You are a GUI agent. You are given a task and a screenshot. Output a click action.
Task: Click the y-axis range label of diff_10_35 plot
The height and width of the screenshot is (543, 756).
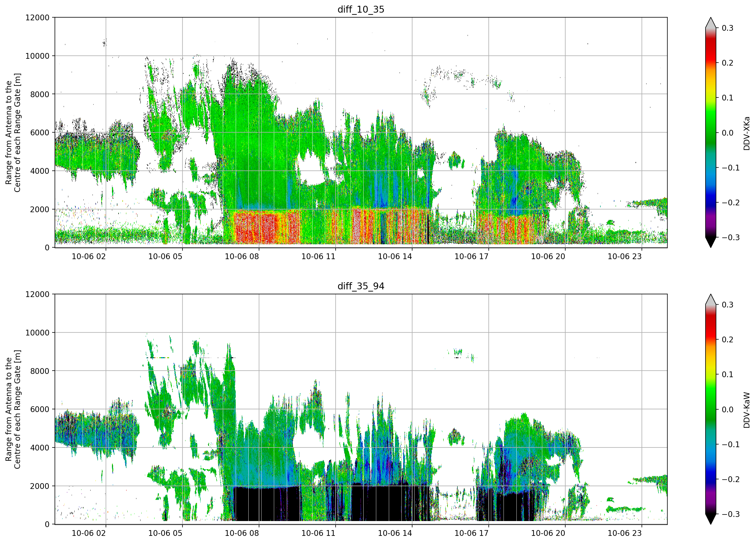point(13,132)
